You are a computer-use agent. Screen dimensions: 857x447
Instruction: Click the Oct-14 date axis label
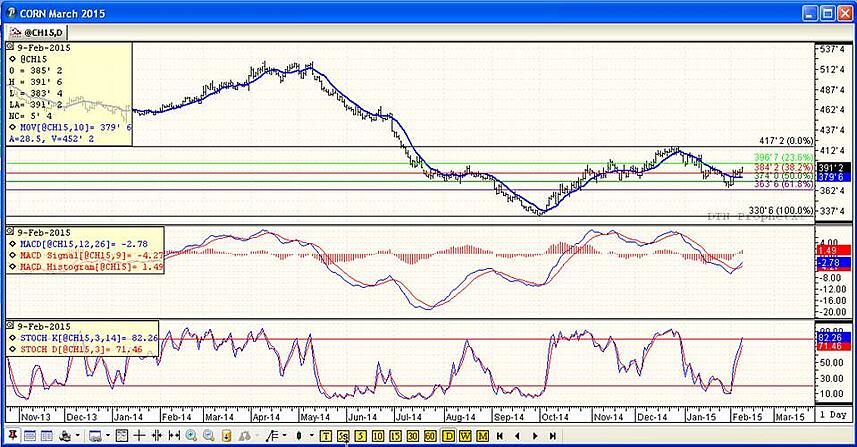pyautogui.click(x=555, y=416)
